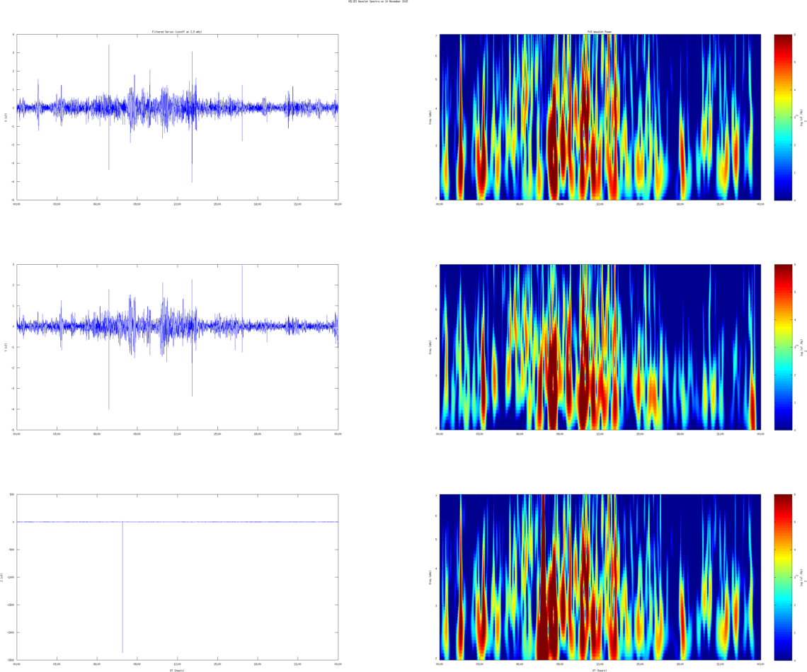Image resolution: width=807 pixels, height=672 pixels.
Task: Click 'UT (hours)' label under Z spectrogram
Action: click(600, 671)
